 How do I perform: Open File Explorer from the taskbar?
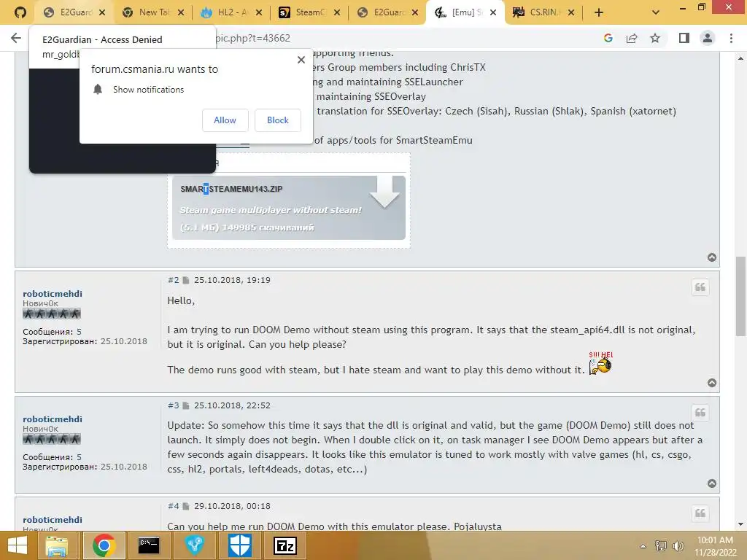point(56,545)
